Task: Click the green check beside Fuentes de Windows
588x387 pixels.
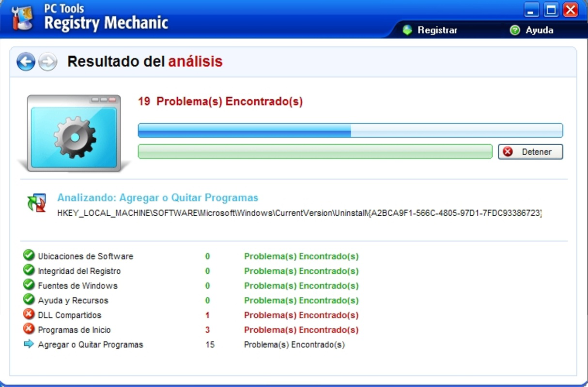Action: 29,284
